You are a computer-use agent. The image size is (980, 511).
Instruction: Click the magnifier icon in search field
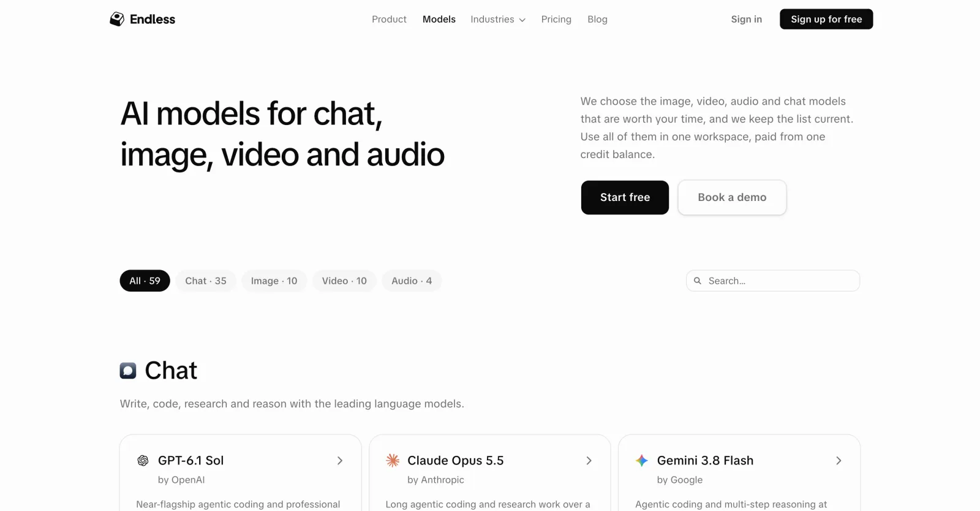click(x=697, y=281)
